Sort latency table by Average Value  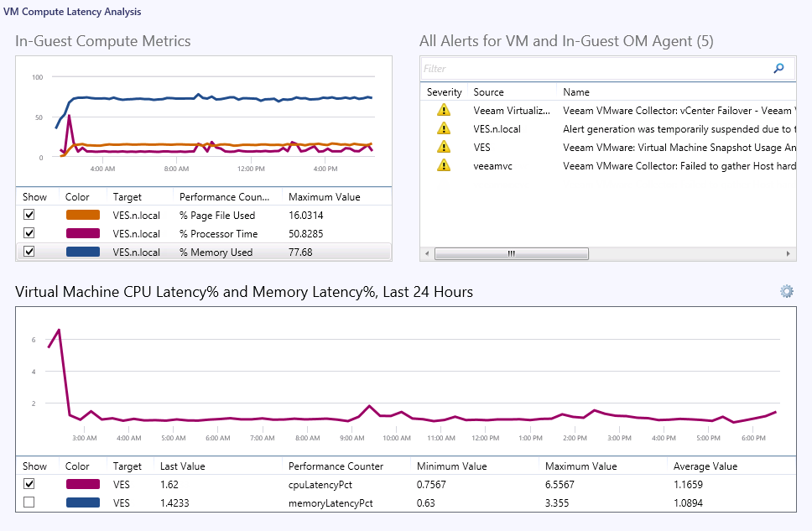[705, 466]
